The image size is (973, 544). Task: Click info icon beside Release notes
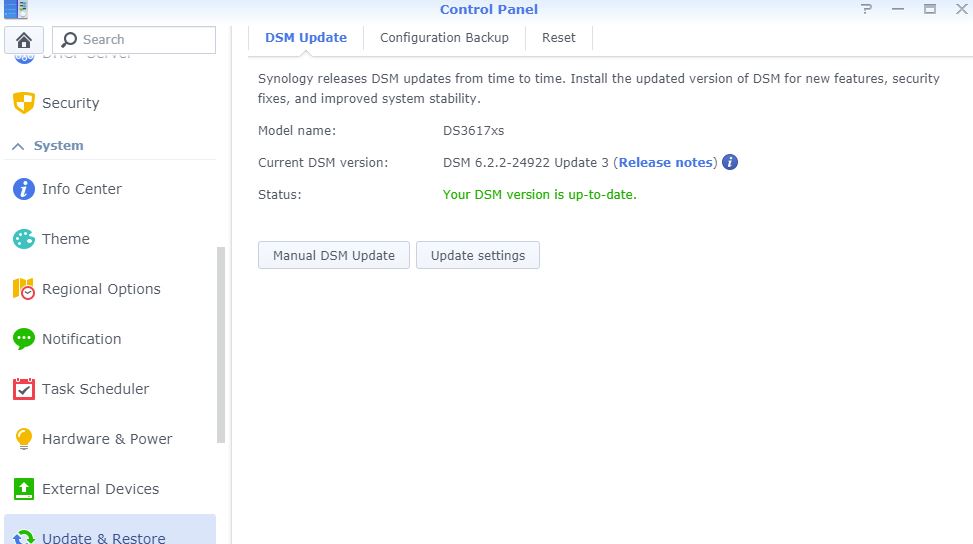(x=730, y=163)
